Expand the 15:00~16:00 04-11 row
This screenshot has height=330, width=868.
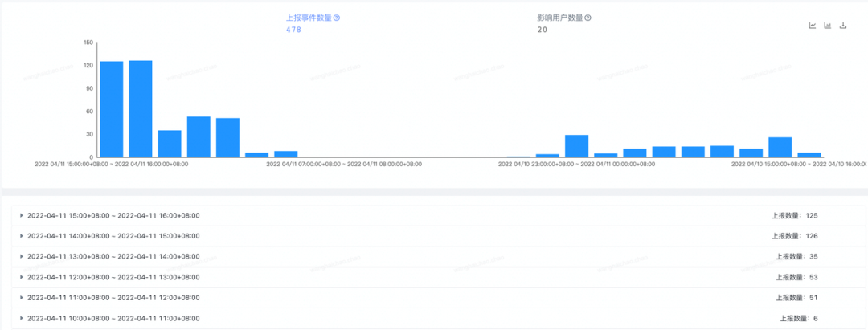tap(22, 216)
